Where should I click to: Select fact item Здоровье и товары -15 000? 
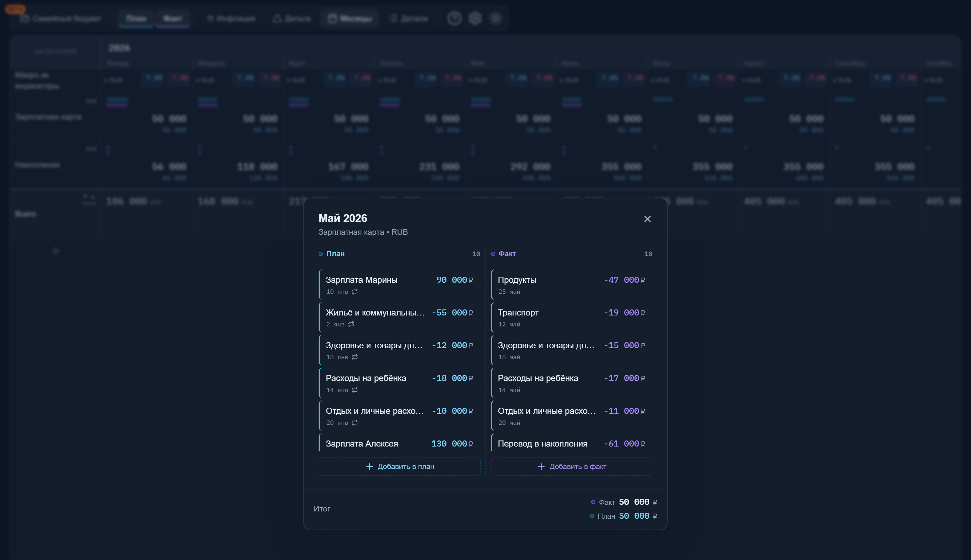coord(571,350)
